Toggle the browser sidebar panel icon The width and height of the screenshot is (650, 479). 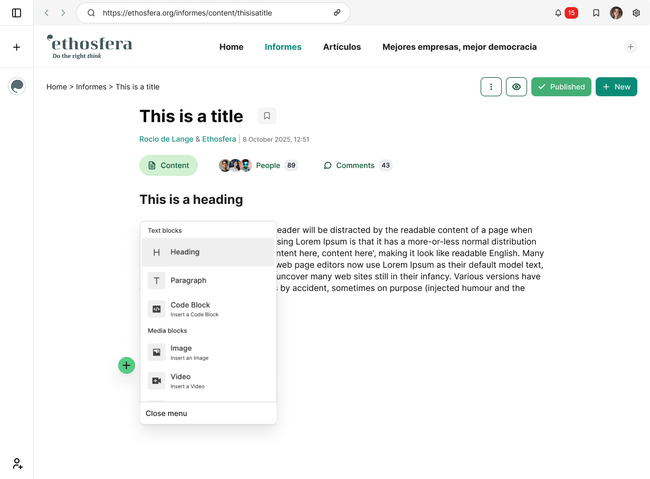(16, 13)
